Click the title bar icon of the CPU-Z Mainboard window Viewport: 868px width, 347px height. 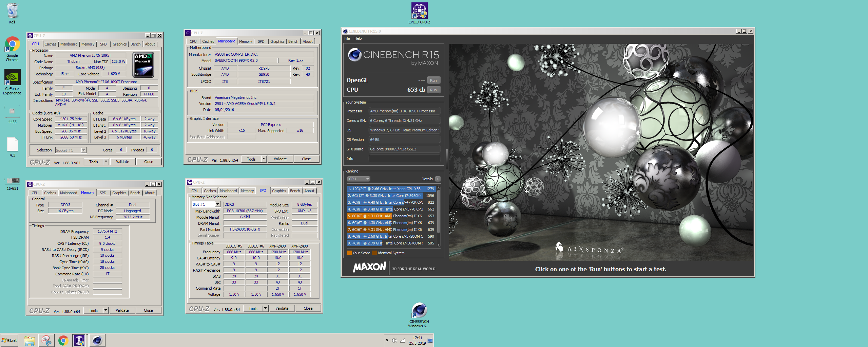[x=188, y=33]
